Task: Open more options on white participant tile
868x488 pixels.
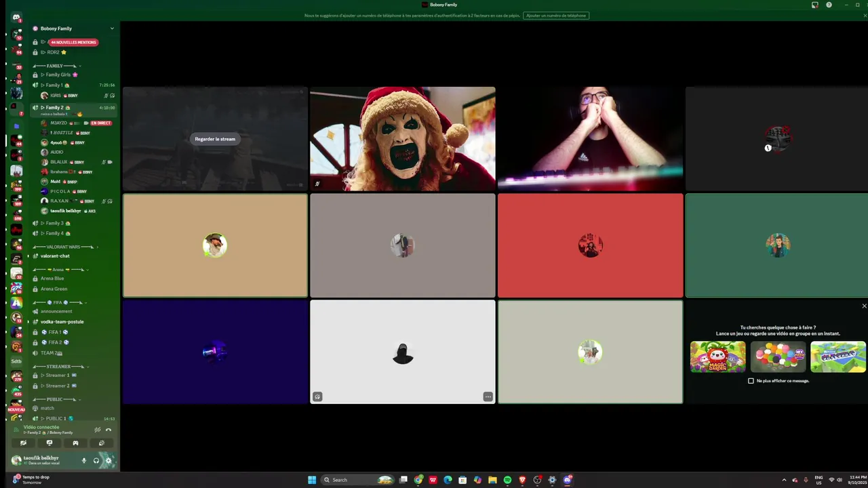Action: point(488,396)
